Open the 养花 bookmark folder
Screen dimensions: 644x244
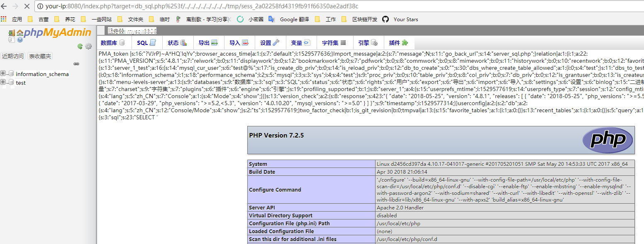(65, 19)
